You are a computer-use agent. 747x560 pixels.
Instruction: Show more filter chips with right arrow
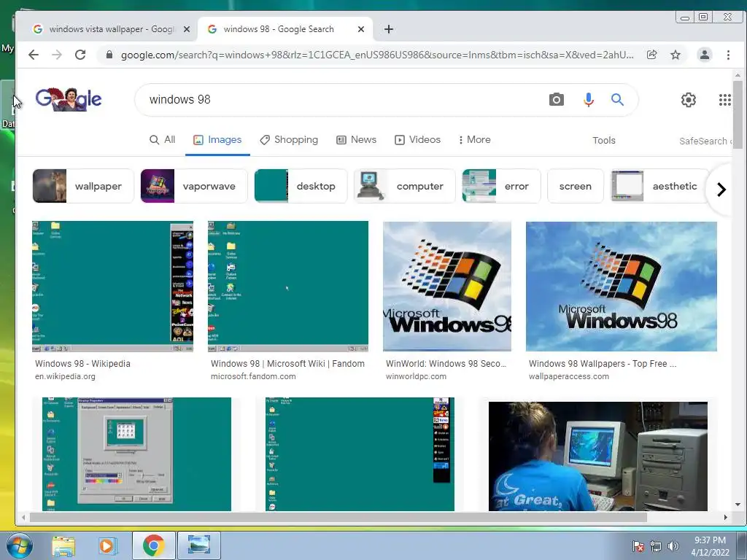coord(721,190)
